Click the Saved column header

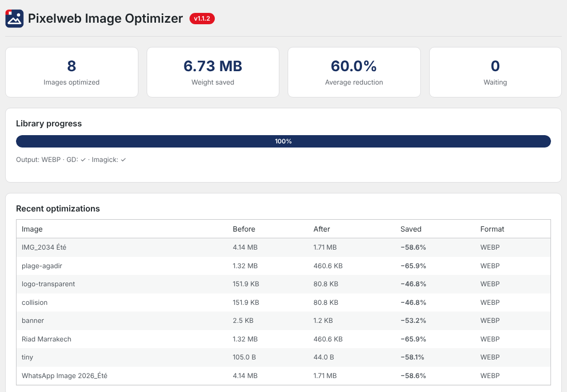tap(411, 229)
